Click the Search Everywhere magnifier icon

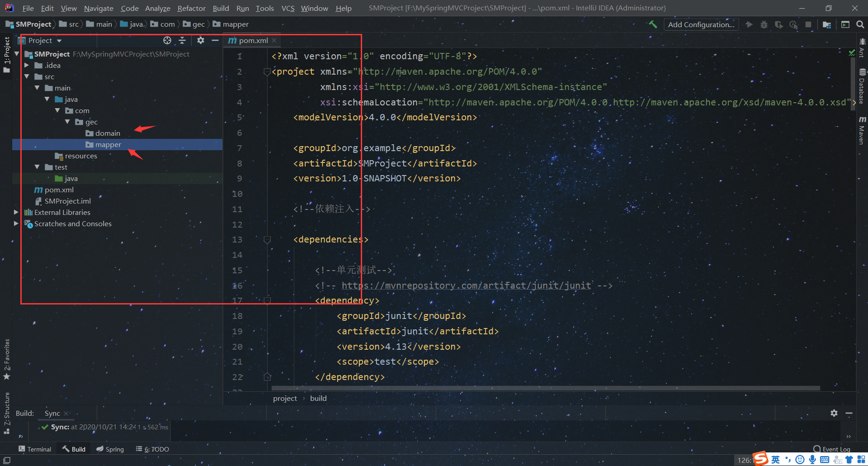(860, 24)
